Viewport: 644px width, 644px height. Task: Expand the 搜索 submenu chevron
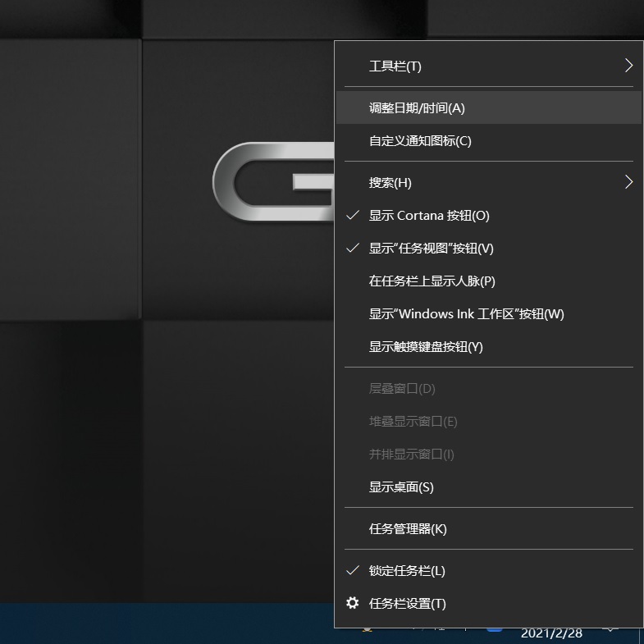click(x=628, y=182)
